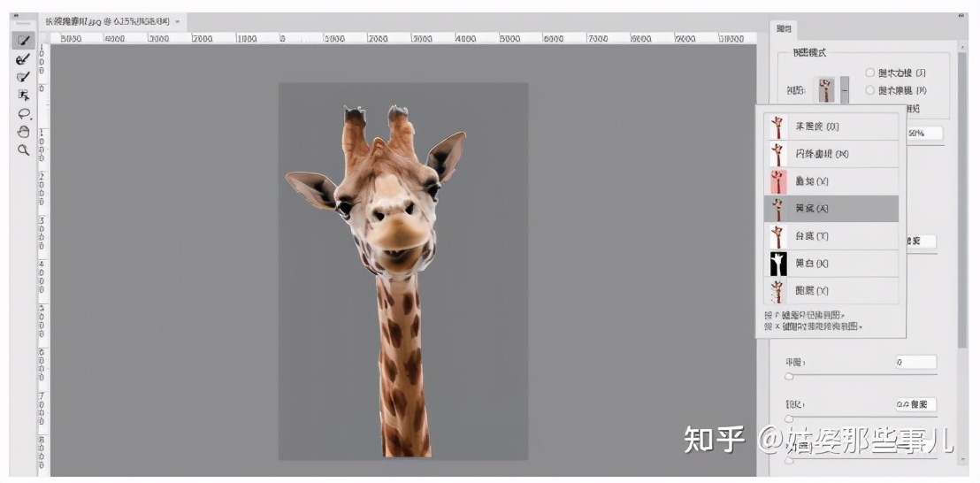Click the Smooth slider handle

tap(789, 376)
